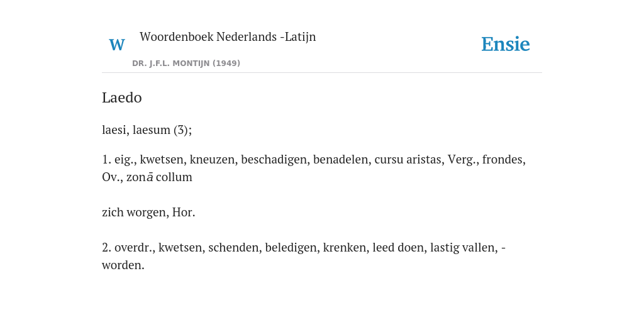Select the author name DR. J.F.L. MONTIJN
The height and width of the screenshot is (322, 644).
point(171,64)
